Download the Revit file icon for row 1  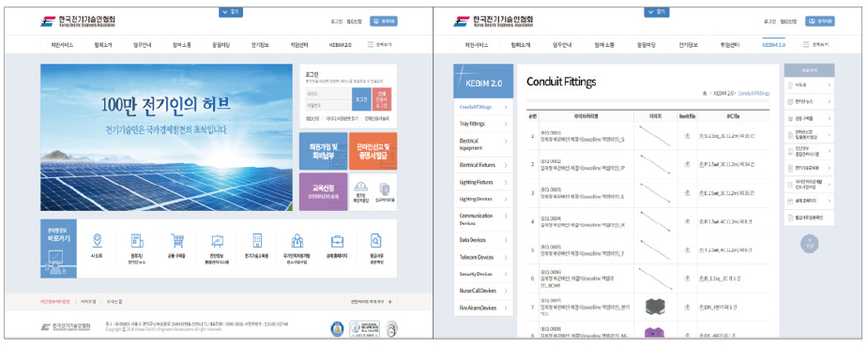click(x=687, y=135)
